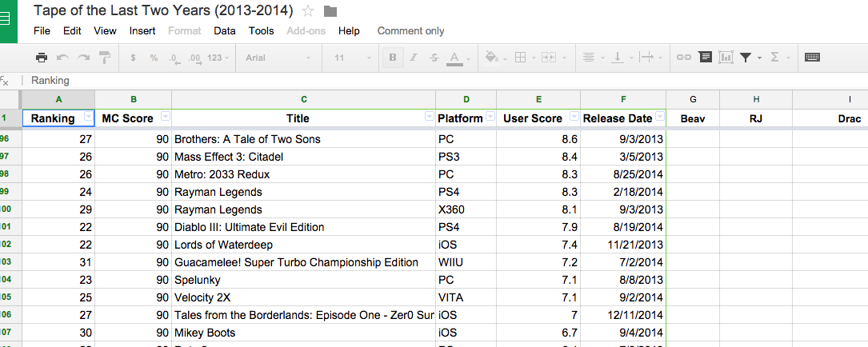Format as currency with dollar icon

coord(134,58)
